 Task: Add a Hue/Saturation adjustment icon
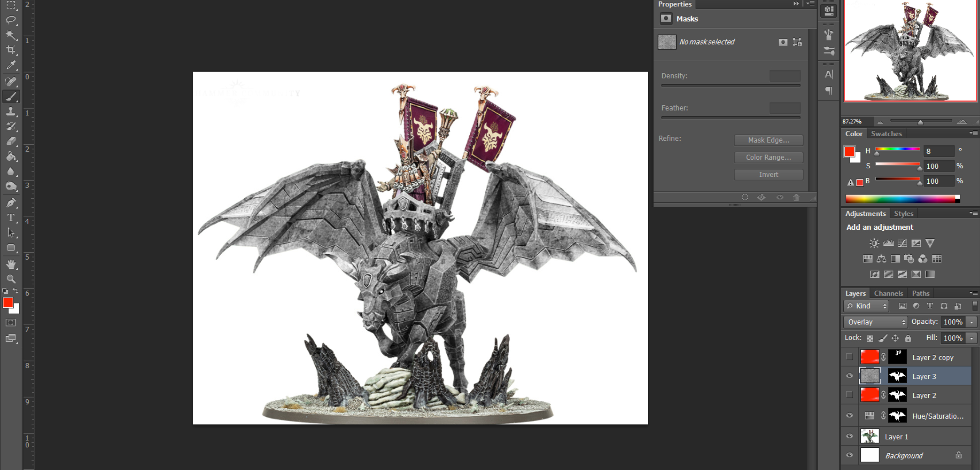tap(868, 259)
